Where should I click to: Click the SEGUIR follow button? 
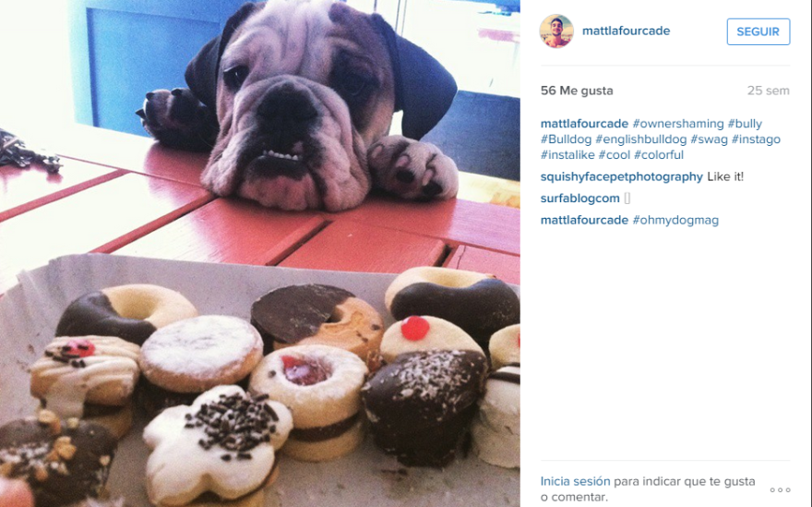[758, 31]
